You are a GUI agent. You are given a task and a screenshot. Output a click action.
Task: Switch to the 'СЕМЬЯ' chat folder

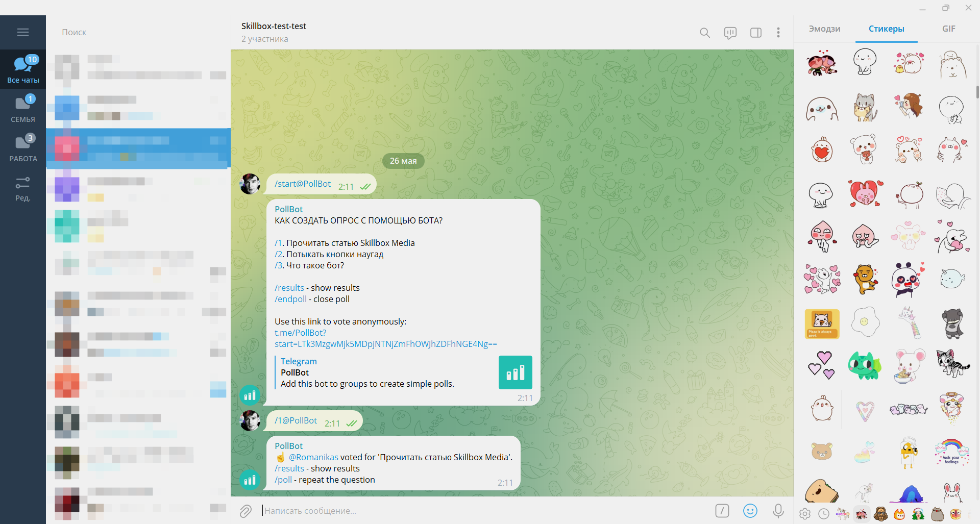tap(23, 108)
